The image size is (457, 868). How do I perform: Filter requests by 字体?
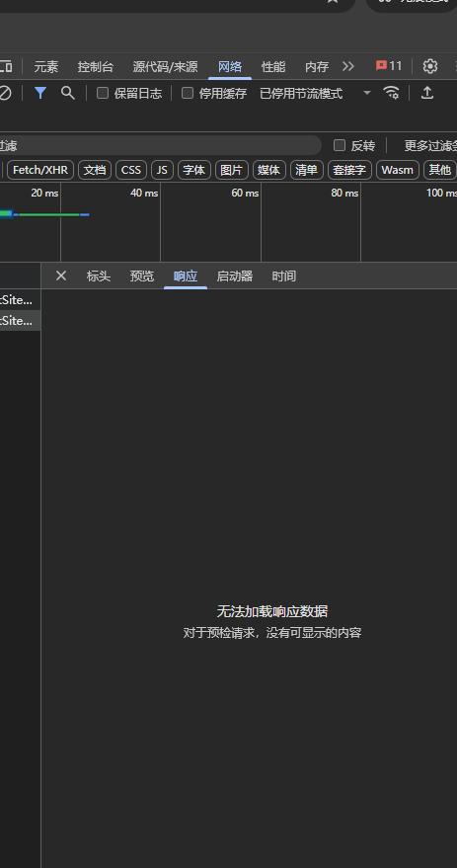click(194, 170)
